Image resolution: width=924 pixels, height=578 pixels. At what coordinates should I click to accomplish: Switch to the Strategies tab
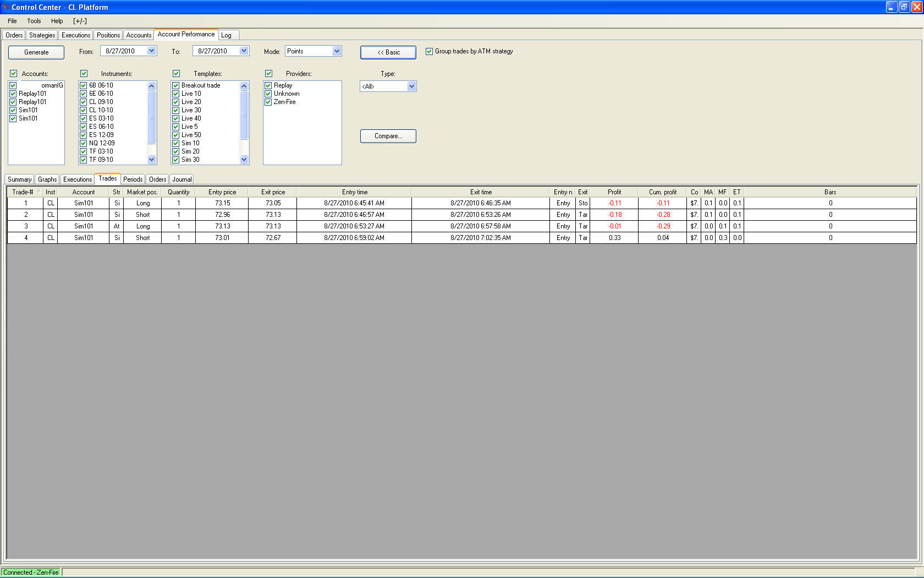[x=42, y=35]
